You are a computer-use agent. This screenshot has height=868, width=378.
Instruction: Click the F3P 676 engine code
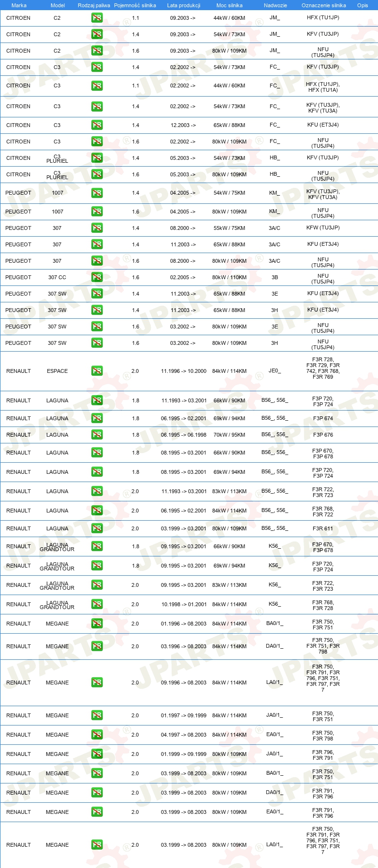point(323,435)
